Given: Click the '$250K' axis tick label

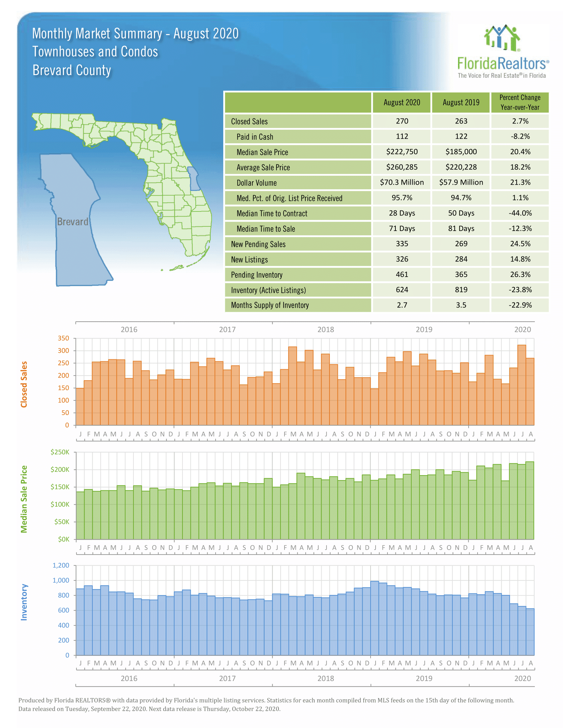Looking at the screenshot, I should pos(60,452).
